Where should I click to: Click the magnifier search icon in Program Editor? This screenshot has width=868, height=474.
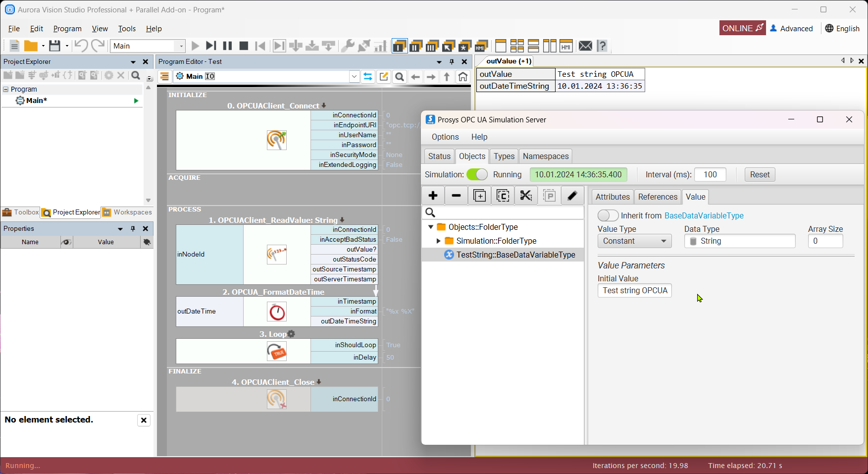pyautogui.click(x=400, y=77)
